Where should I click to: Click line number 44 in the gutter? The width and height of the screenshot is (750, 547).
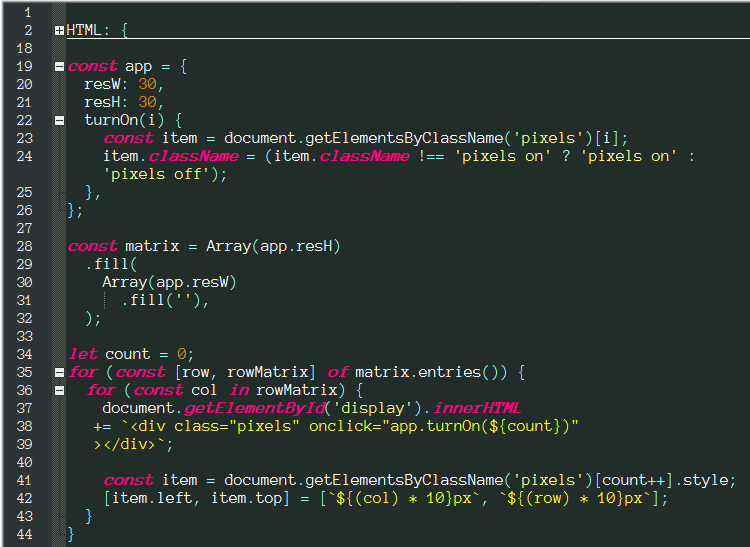pos(24,535)
